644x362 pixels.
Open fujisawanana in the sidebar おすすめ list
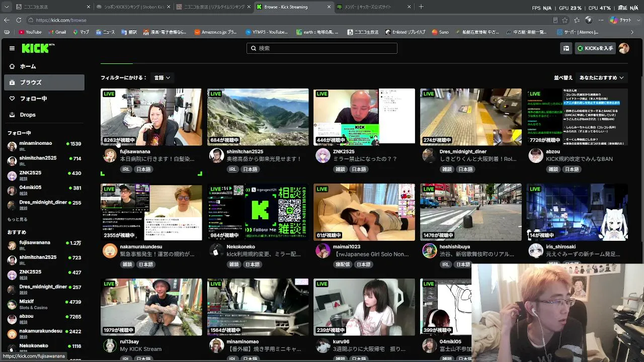coord(44,245)
